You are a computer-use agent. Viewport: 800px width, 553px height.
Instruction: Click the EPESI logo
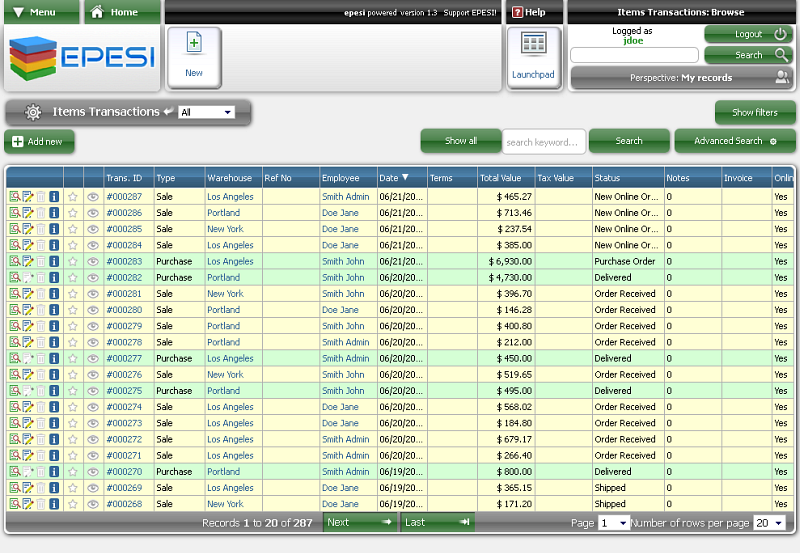point(82,57)
